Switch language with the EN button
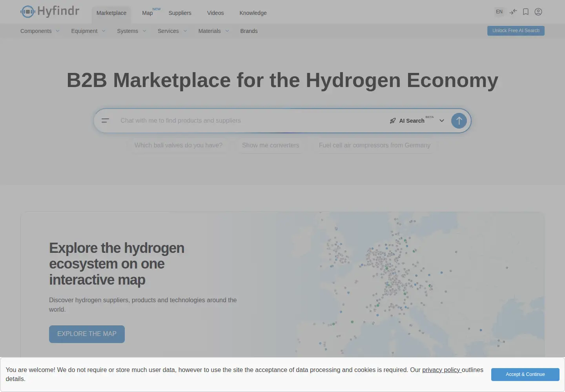The height and width of the screenshot is (392, 565). (499, 12)
